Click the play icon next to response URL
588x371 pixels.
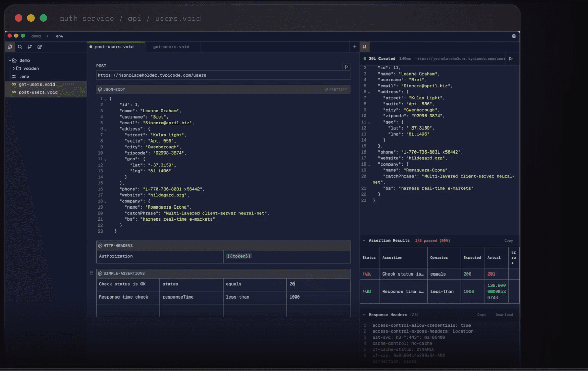coord(511,59)
